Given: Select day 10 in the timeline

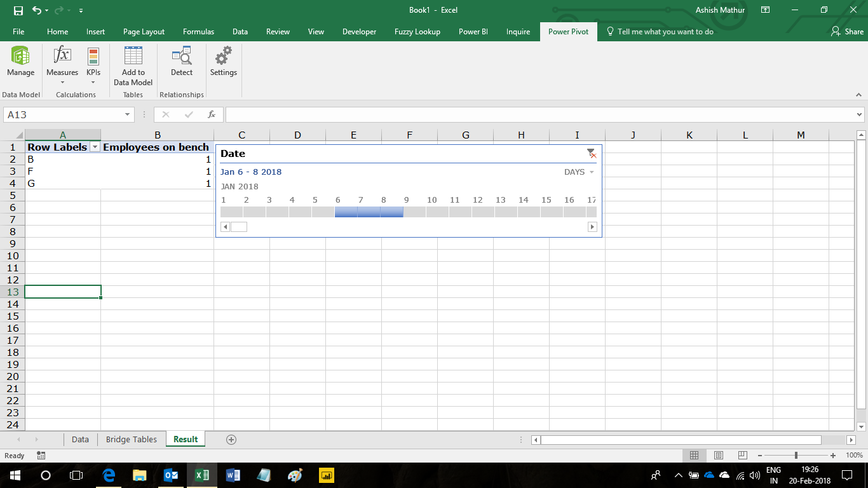Looking at the screenshot, I should [437, 212].
